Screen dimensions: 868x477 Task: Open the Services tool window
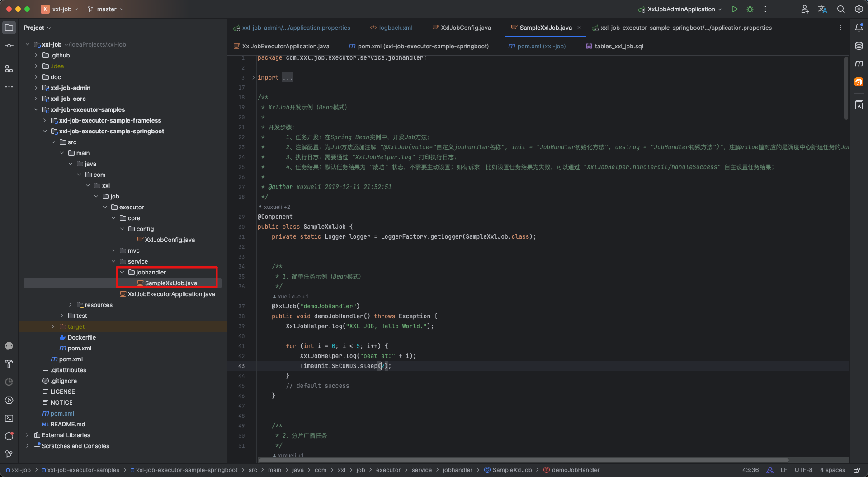pos(9,400)
